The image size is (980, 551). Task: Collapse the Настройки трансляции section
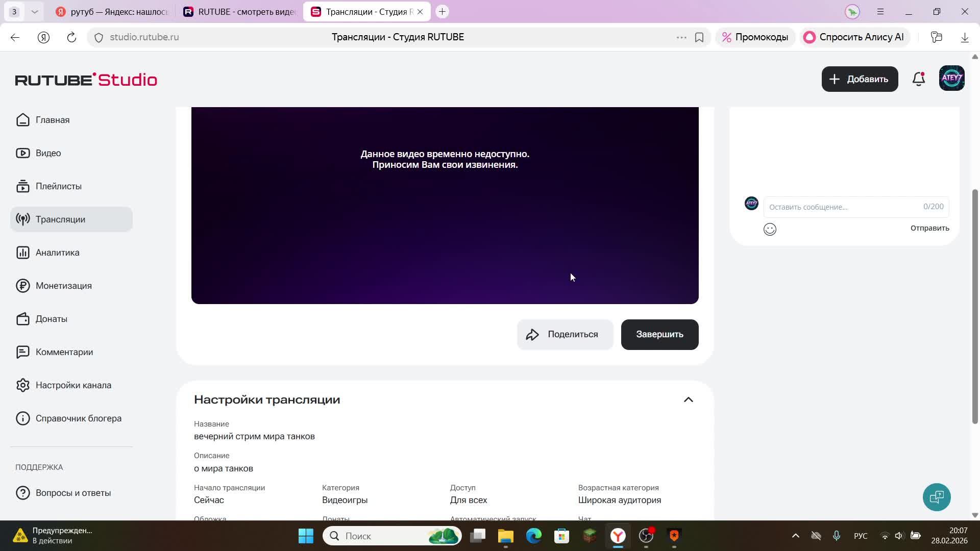[x=688, y=399]
